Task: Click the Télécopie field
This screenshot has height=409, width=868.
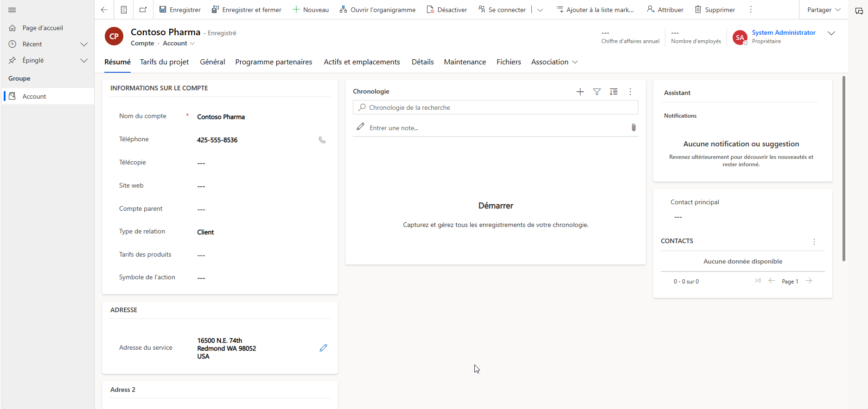Action: tap(261, 163)
